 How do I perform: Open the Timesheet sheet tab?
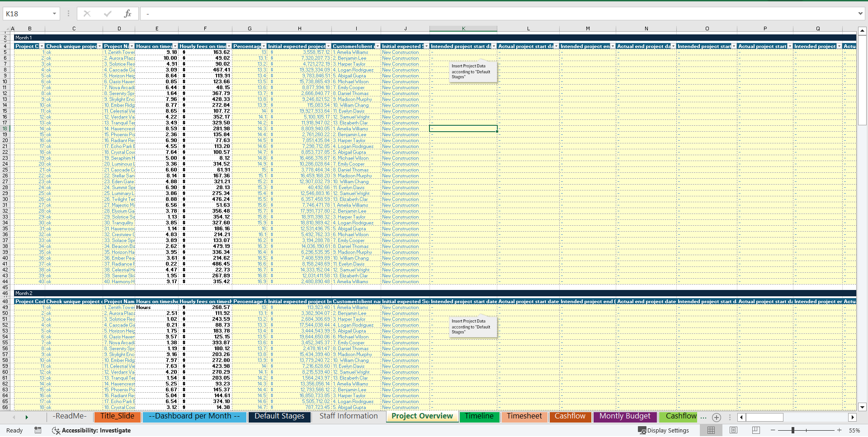(x=524, y=416)
